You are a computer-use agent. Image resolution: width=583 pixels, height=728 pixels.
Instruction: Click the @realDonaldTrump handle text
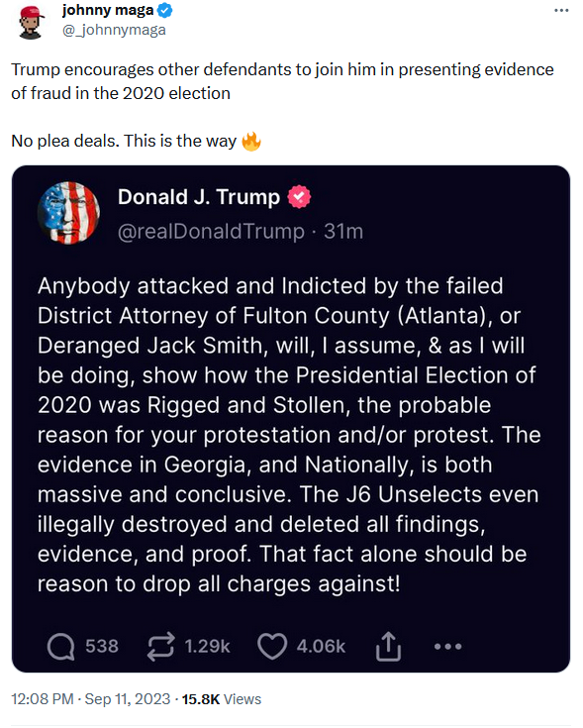[211, 231]
